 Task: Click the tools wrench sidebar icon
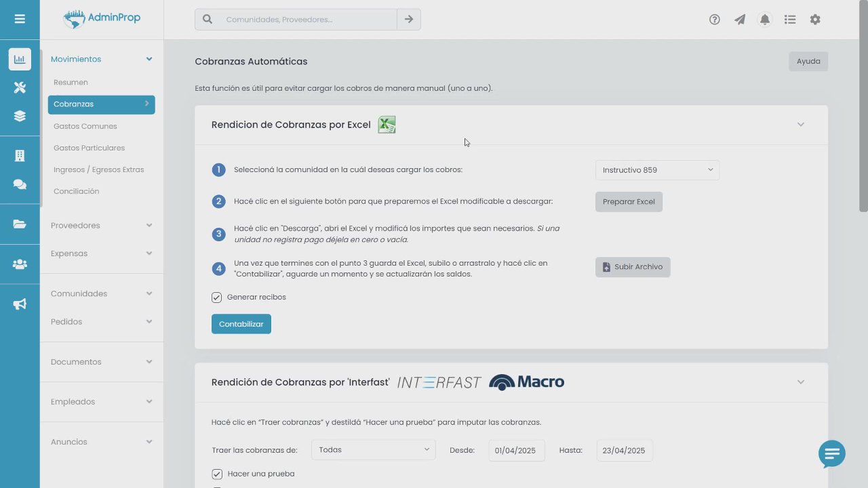(20, 87)
